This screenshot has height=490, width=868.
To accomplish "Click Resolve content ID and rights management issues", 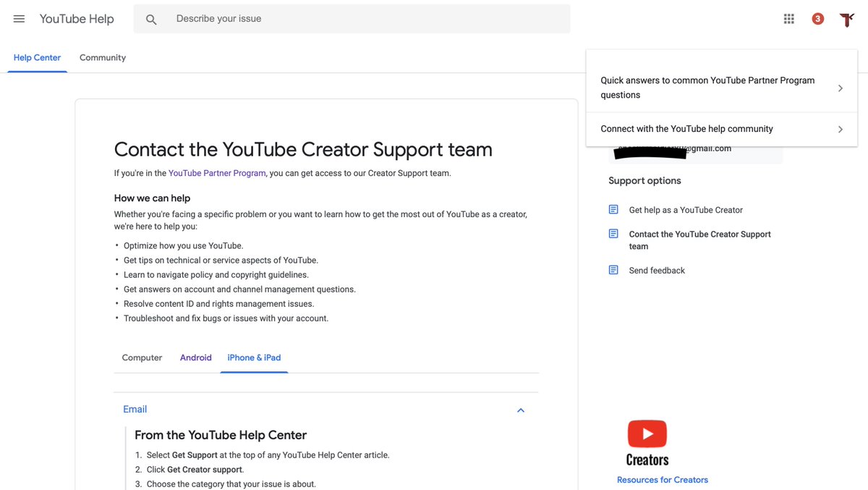I will click(219, 304).
